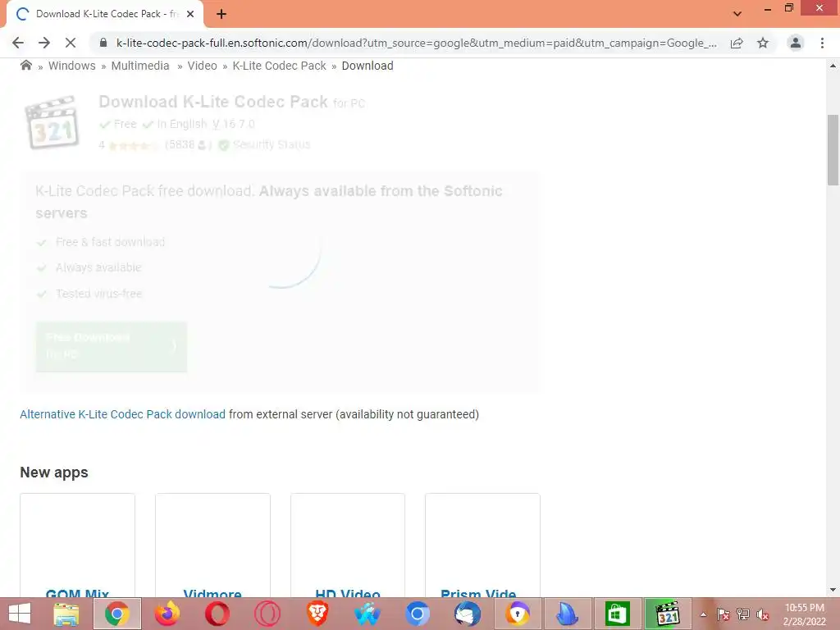
Task: Launch Chromium from the taskbar
Action: pos(418,614)
